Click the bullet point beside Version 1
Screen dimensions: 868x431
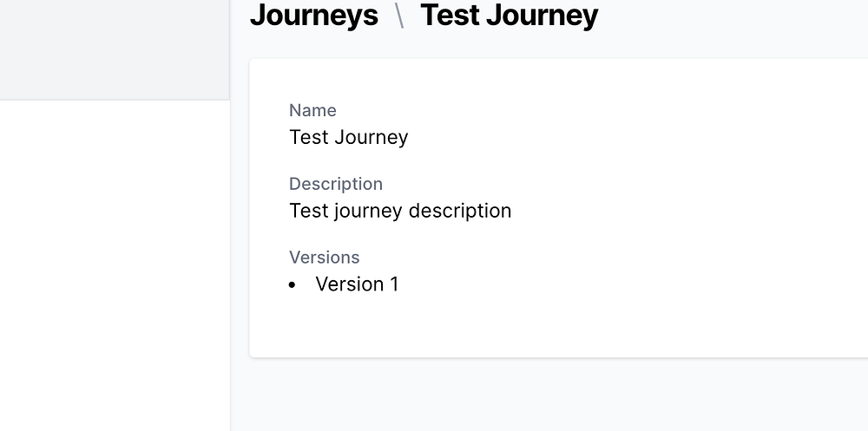(293, 285)
